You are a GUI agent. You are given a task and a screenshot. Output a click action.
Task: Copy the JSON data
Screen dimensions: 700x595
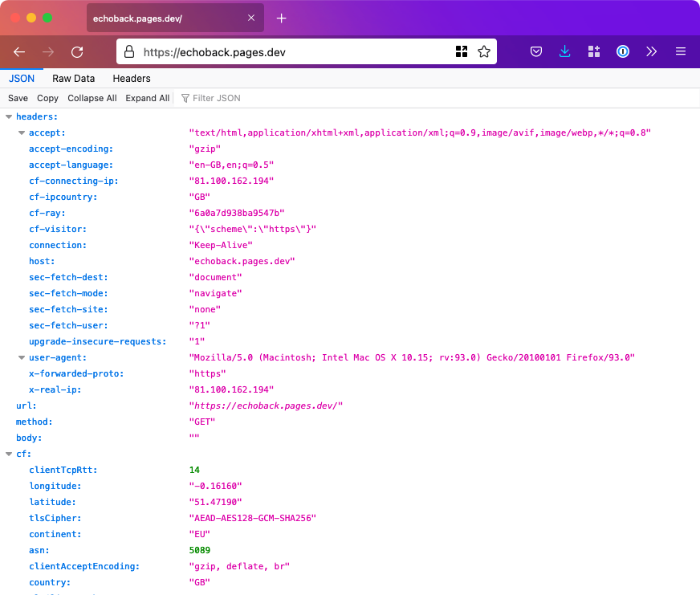47,97
